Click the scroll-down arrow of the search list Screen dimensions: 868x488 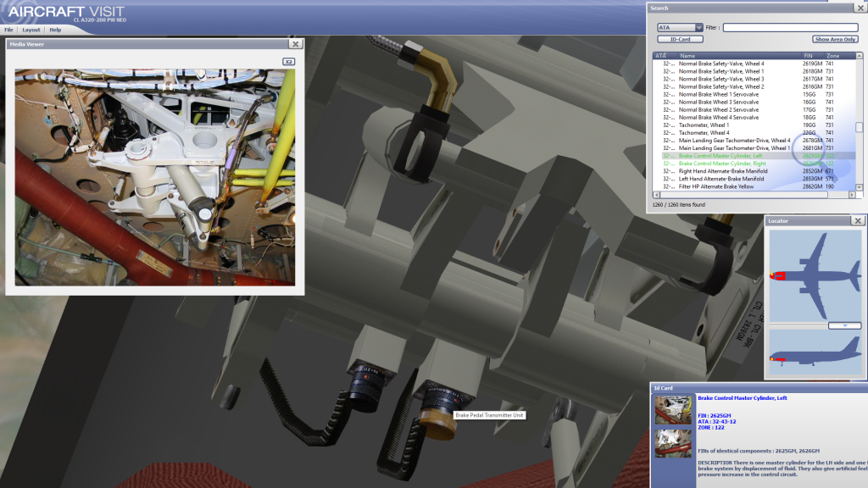point(860,187)
